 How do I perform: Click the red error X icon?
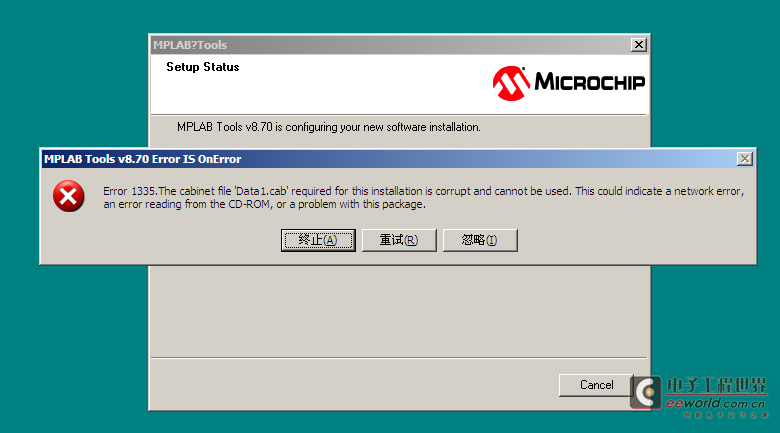pyautogui.click(x=69, y=196)
